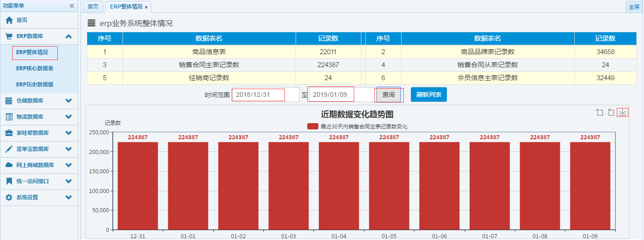Collapse the ERP数据库 menu section
This screenshot has height=240, width=644.
point(68,37)
